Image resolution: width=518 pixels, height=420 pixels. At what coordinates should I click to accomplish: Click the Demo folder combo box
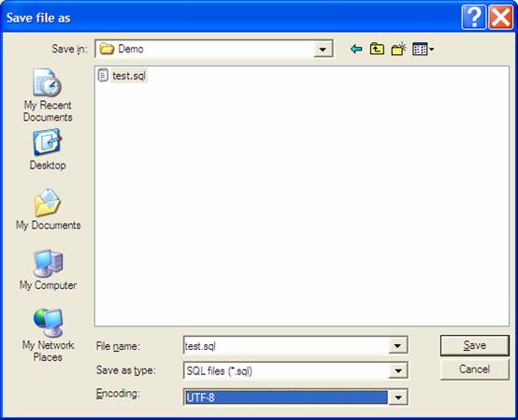pyautogui.click(x=214, y=50)
